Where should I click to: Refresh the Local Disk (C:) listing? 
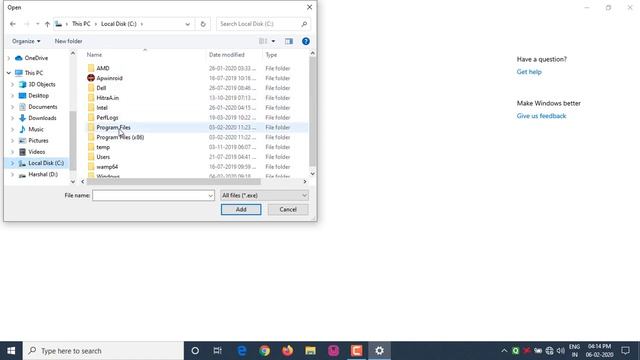pos(203,24)
